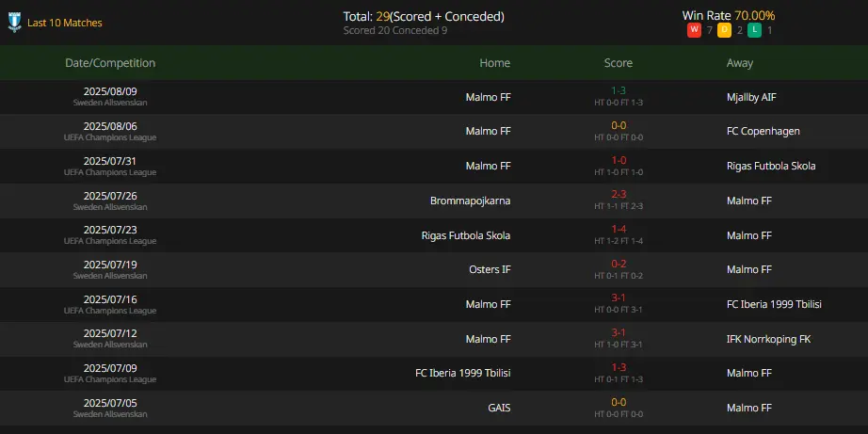Open FC Copenhagen team link

pyautogui.click(x=763, y=131)
